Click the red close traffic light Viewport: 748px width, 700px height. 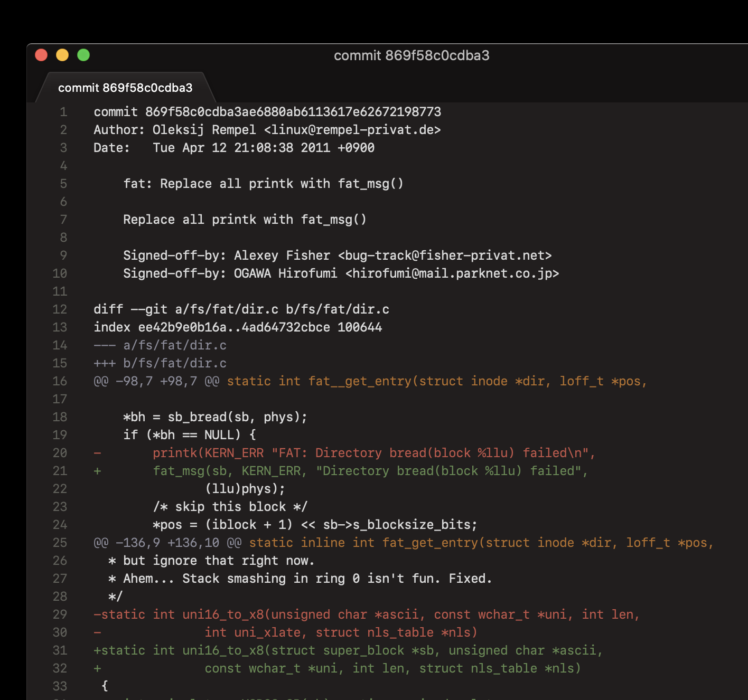coord(41,55)
